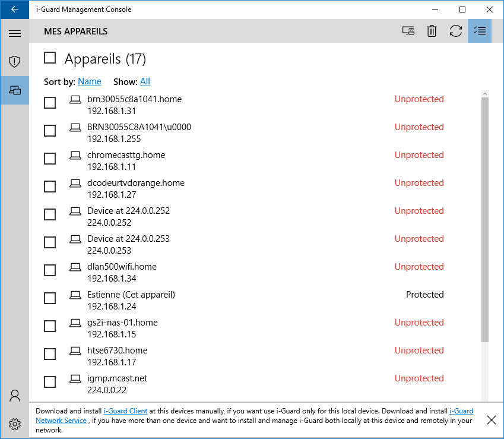This screenshot has width=504, height=439.
Task: Open the Sort by Name dropdown
Action: tap(89, 81)
